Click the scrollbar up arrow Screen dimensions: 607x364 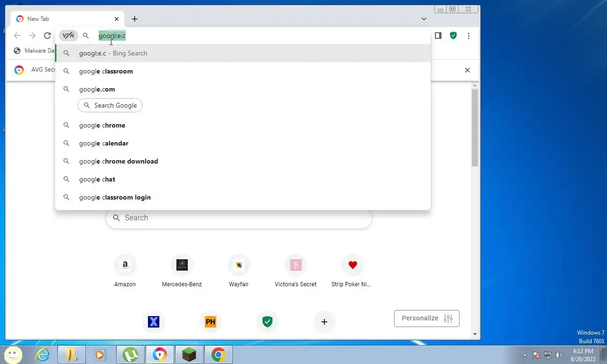coord(475,86)
